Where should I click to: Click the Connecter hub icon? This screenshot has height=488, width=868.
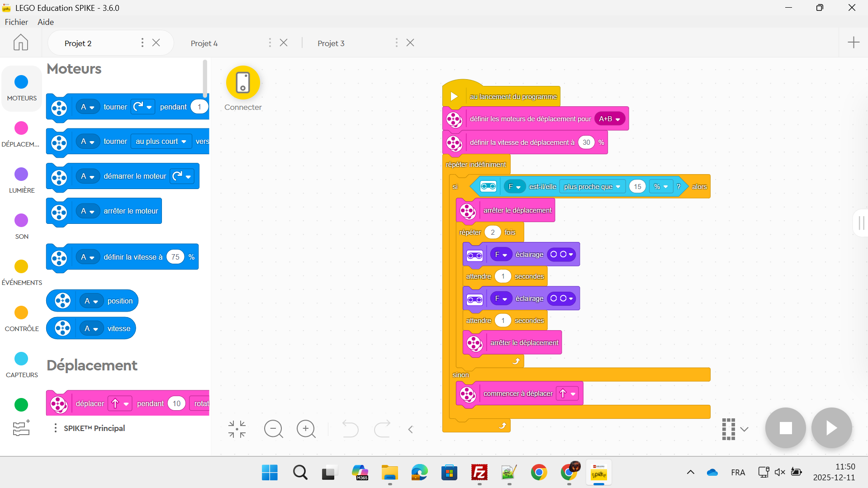[243, 83]
